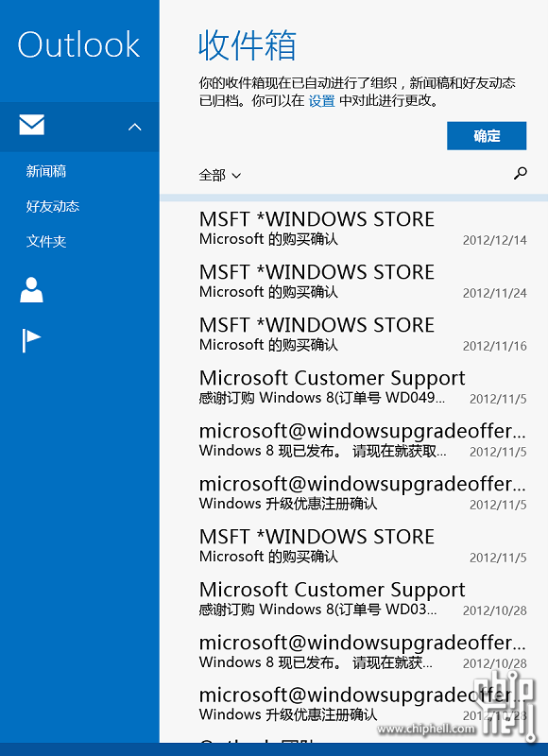Open the 2012/11/5 Windows 8 现已发布 email
548x756 pixels.
[x=363, y=440]
